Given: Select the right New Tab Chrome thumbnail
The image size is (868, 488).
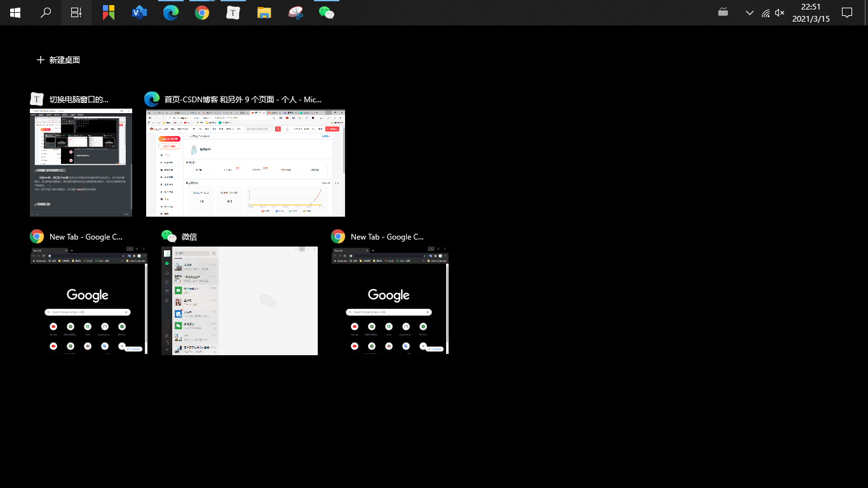Looking at the screenshot, I should (x=390, y=301).
